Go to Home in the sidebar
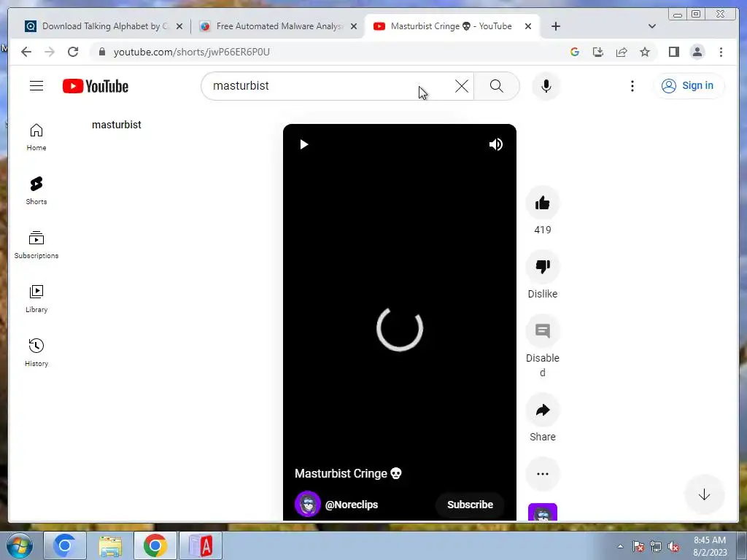The width and height of the screenshot is (747, 560). [36, 137]
